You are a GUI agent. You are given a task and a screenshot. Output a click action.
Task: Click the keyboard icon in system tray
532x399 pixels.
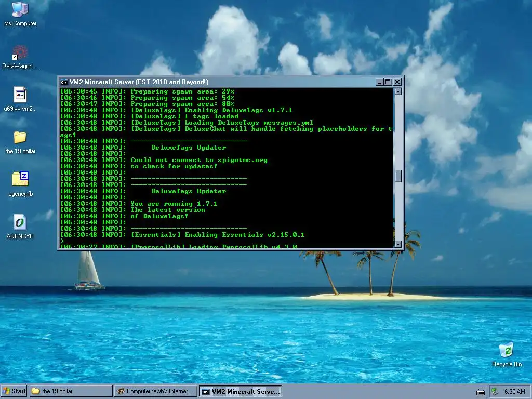pos(481,392)
